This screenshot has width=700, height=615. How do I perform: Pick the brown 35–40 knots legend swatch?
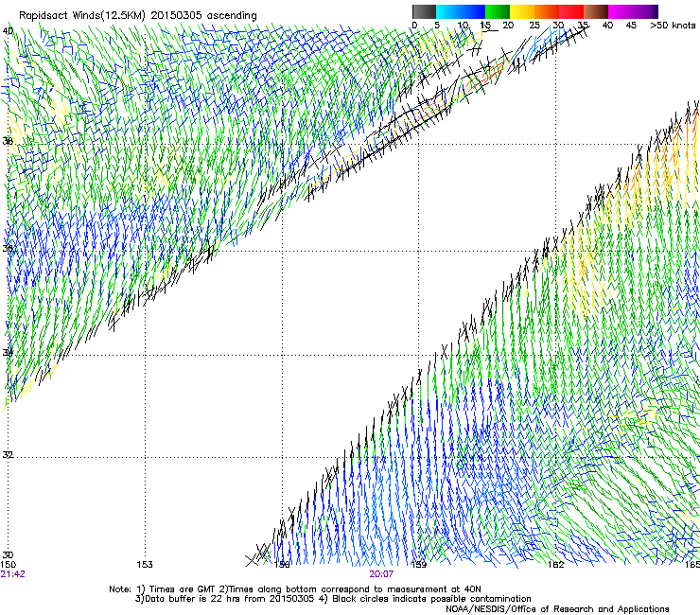(596, 11)
